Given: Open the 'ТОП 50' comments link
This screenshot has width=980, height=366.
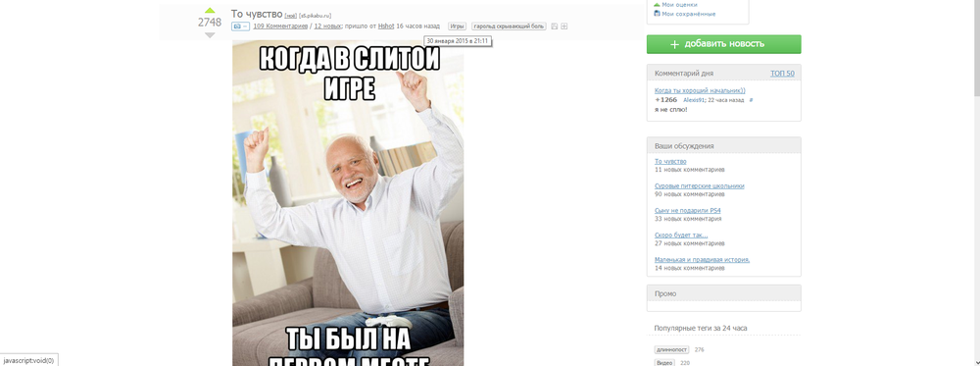Looking at the screenshot, I should pos(782,74).
